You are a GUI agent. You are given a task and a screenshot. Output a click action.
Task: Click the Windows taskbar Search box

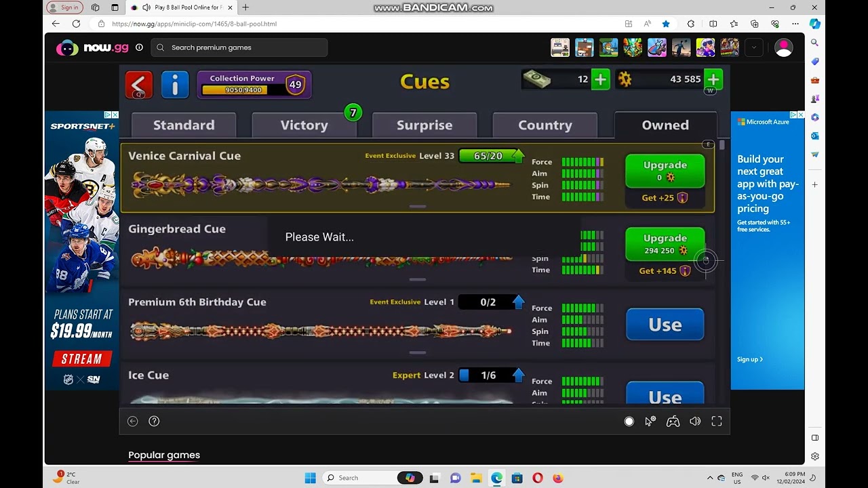373,478
